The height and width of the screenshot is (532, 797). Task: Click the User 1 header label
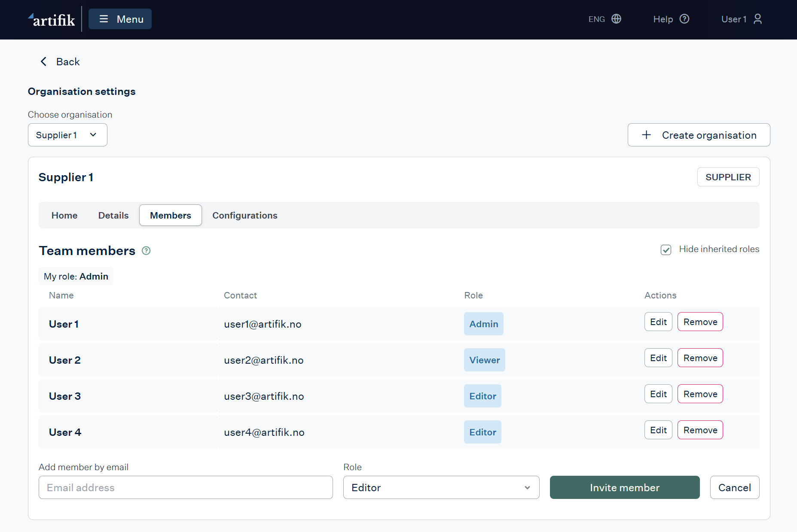pyautogui.click(x=734, y=19)
